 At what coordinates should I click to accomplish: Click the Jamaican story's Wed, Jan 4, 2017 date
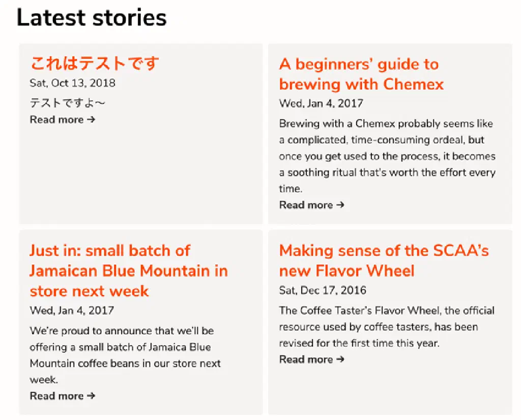tap(72, 311)
